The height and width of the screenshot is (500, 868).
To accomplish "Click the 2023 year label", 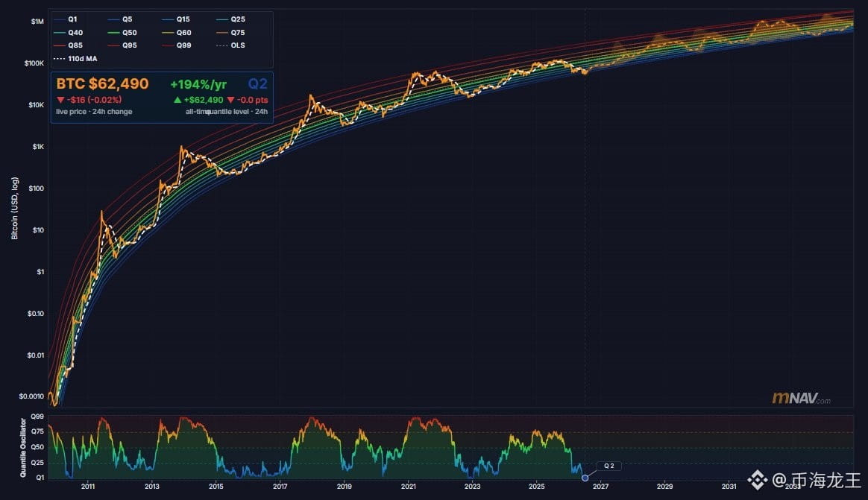I will 472,487.
